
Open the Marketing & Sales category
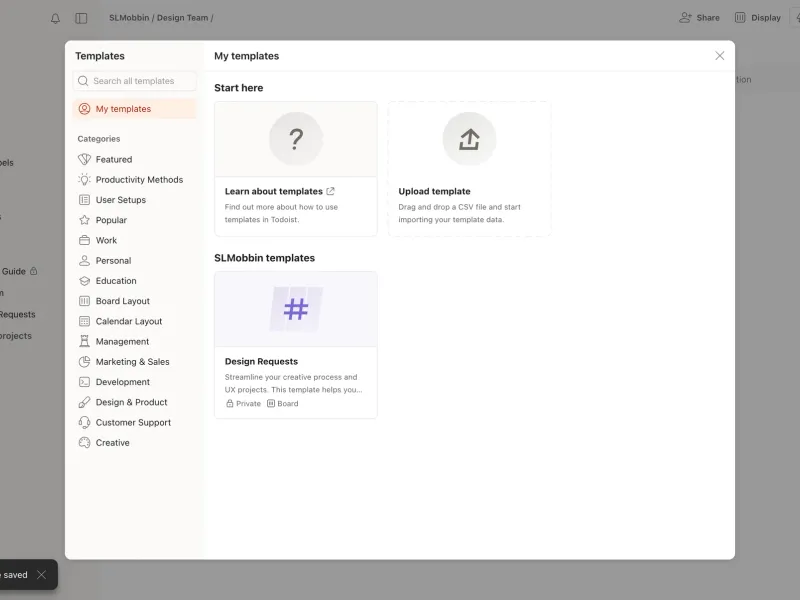(135, 362)
